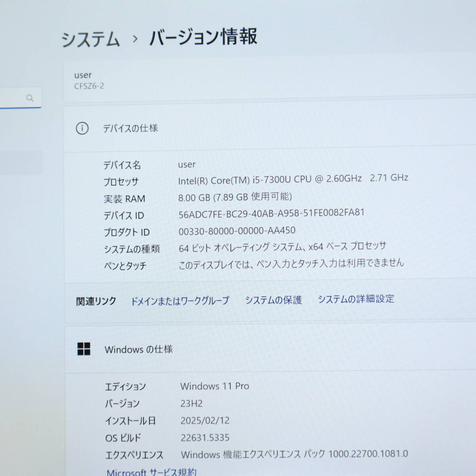Click the プロセッサ label
Viewport: 476px width, 476px height.
click(x=121, y=182)
